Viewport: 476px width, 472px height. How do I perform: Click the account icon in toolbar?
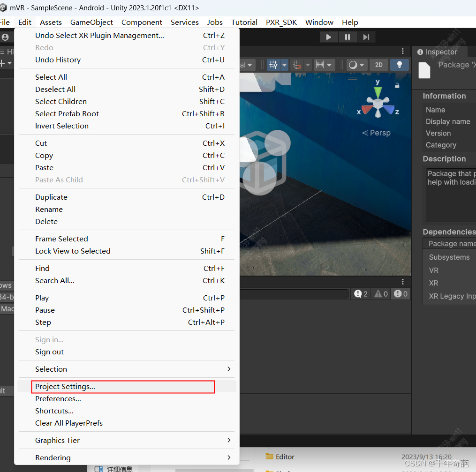click(5, 37)
